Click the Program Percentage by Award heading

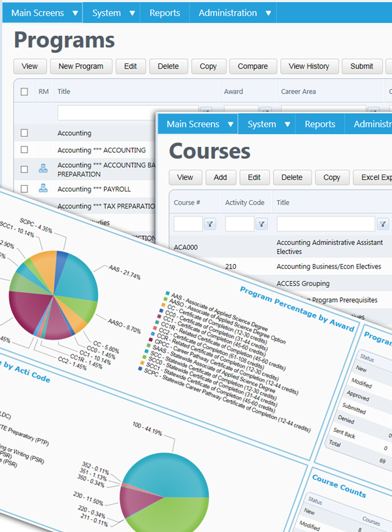pyautogui.click(x=297, y=308)
